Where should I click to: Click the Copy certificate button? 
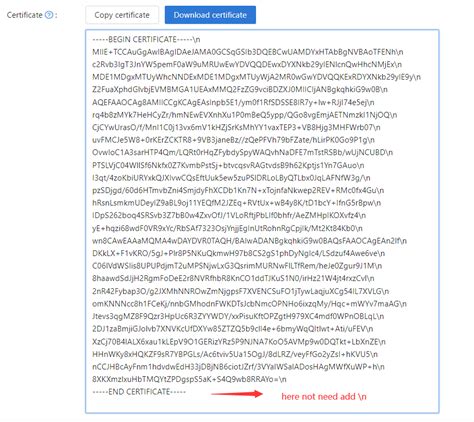click(122, 15)
